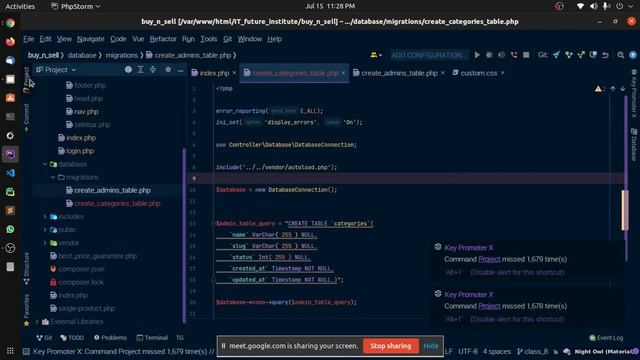Screen dimensions: 640x360
Task: Click 4 spaces indent setting
Action: pyautogui.click(x=497, y=351)
